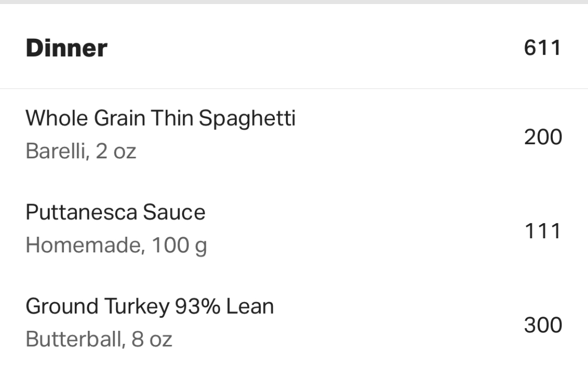Click the Butterball brand label
Image resolution: width=588 pixels, height=374 pixels.
[74, 339]
